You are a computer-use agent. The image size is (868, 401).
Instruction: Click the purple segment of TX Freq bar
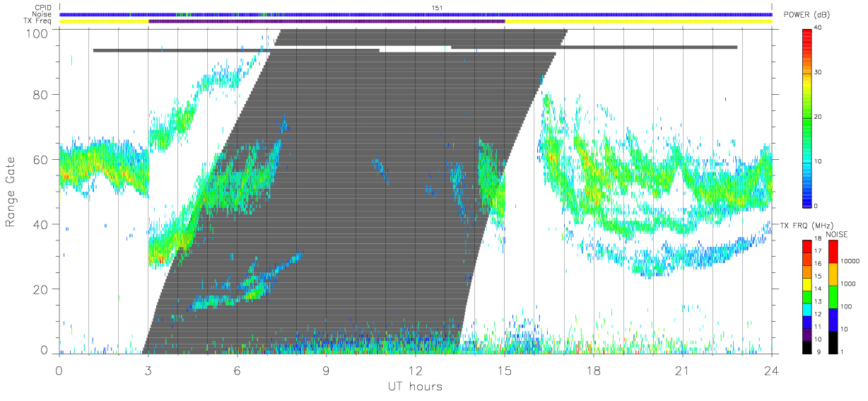point(327,21)
